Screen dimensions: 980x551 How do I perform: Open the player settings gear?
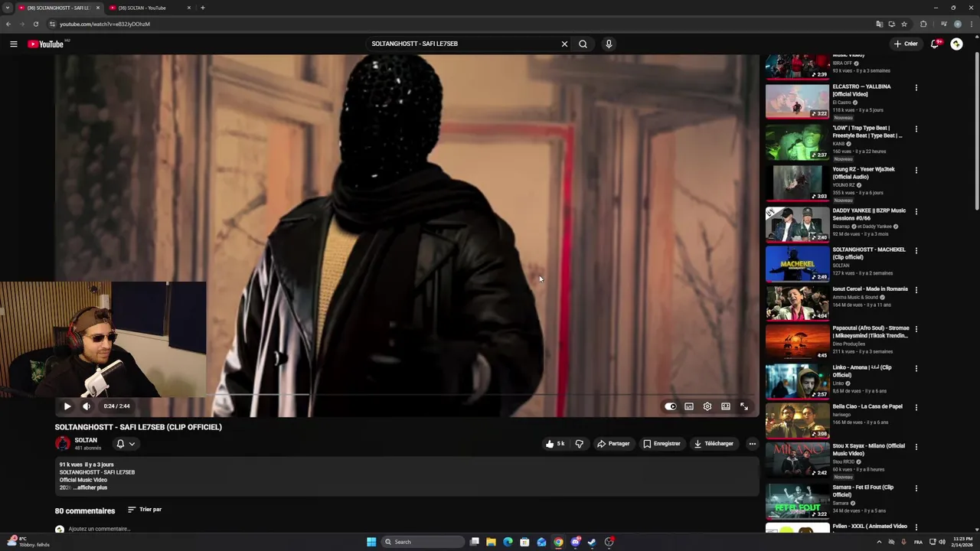(707, 406)
